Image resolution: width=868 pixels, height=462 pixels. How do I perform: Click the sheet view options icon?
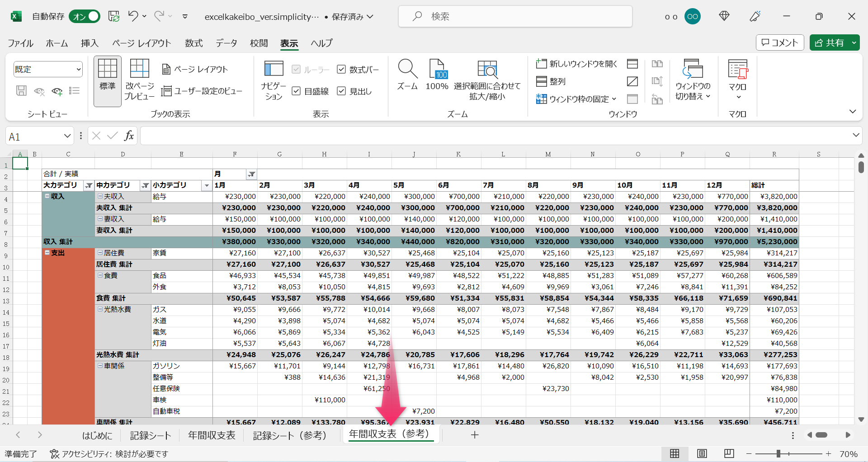(75, 91)
